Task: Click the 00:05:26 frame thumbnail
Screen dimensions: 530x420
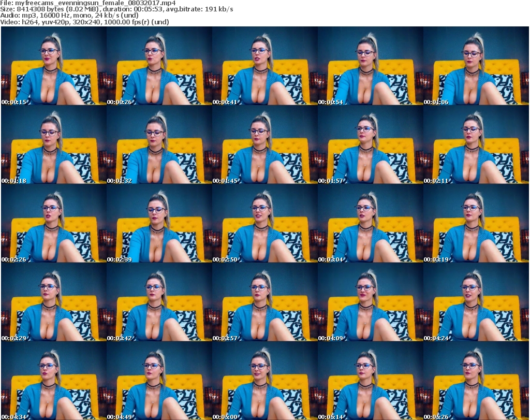Action: click(x=476, y=381)
